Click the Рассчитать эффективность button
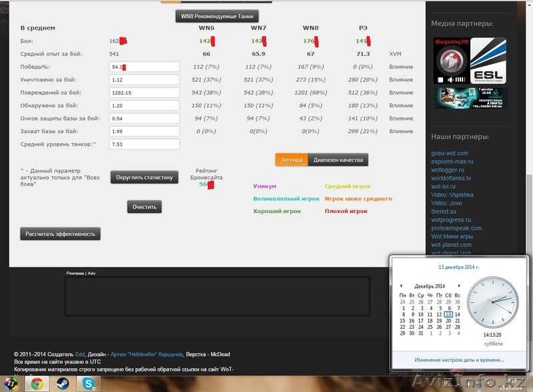Screen dimensions: 533x392 coord(61,234)
